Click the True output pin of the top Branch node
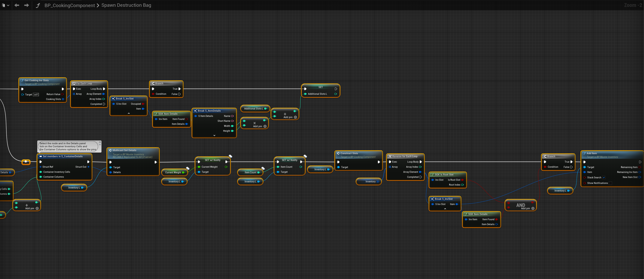The image size is (644, 279). 179,89
